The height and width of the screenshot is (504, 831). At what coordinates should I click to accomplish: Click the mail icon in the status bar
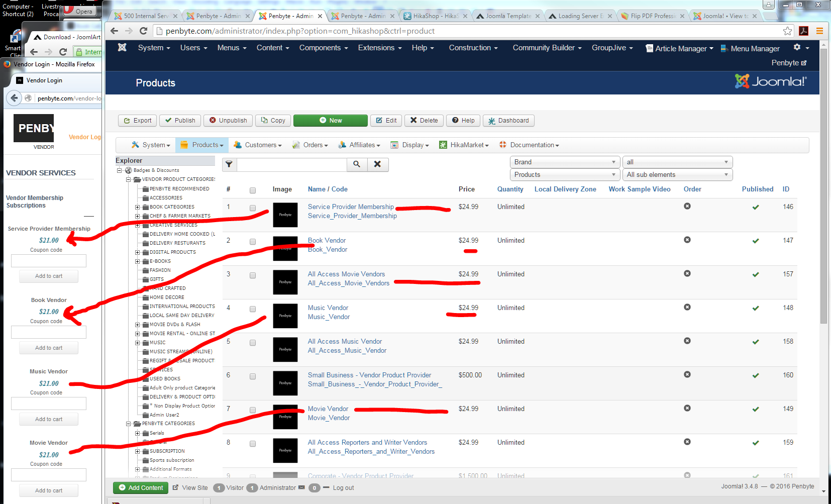(x=301, y=487)
